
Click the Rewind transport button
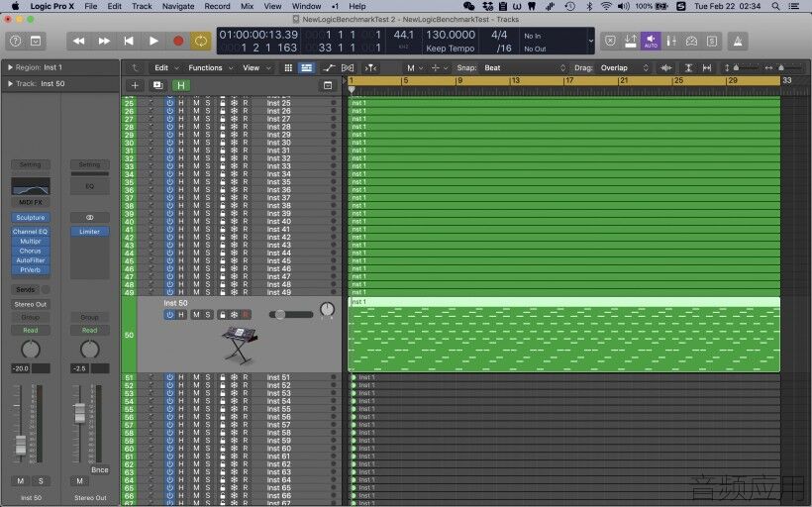[x=78, y=41]
